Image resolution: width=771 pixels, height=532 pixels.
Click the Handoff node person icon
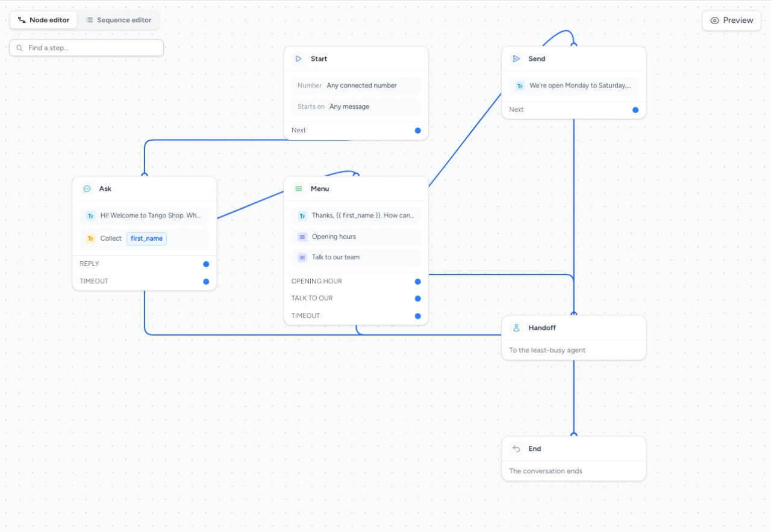516,328
